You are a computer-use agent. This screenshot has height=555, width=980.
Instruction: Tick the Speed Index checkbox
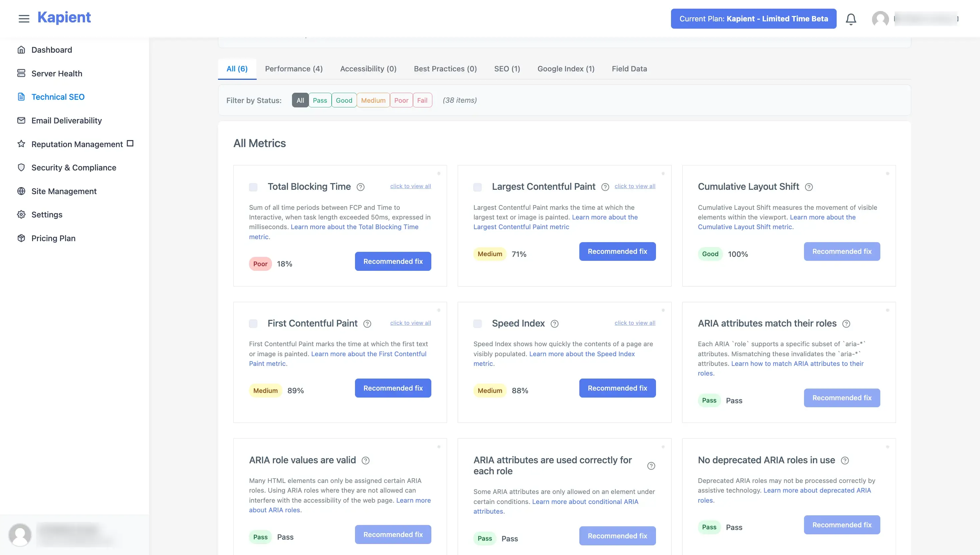pyautogui.click(x=477, y=324)
